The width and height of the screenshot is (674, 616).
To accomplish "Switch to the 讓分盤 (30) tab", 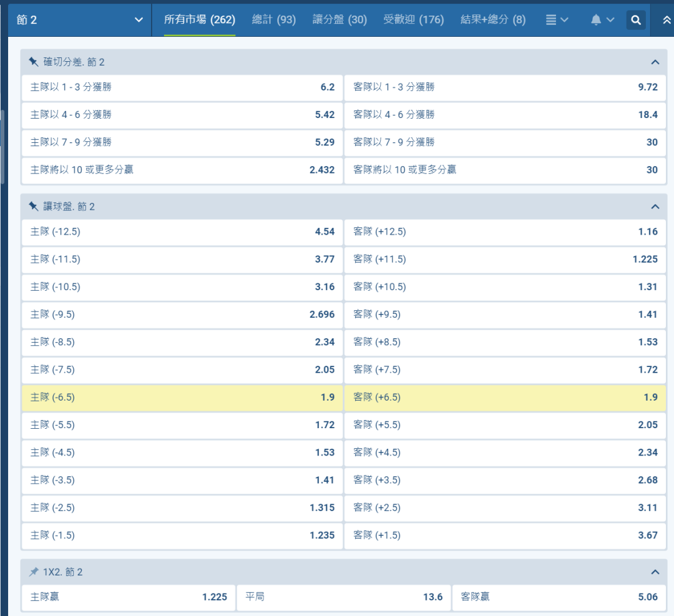I will click(339, 20).
